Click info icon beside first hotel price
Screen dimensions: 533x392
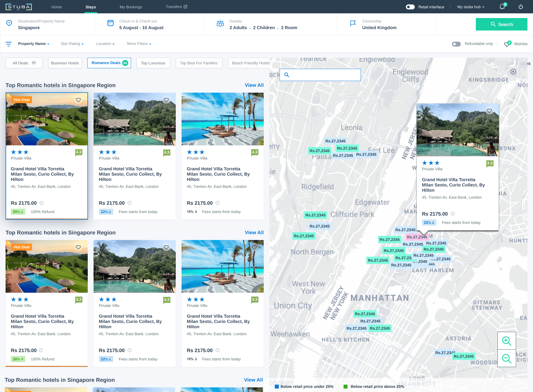(42, 203)
